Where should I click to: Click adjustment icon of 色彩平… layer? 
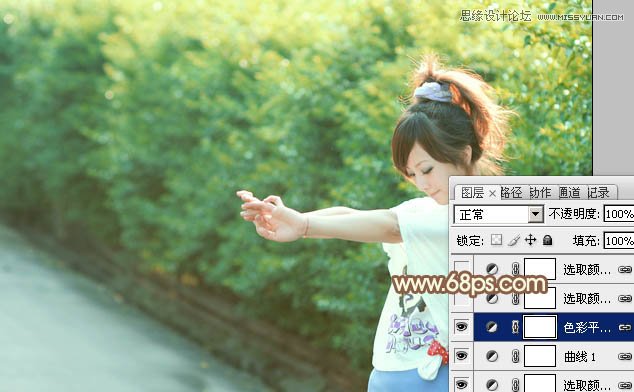[492, 327]
